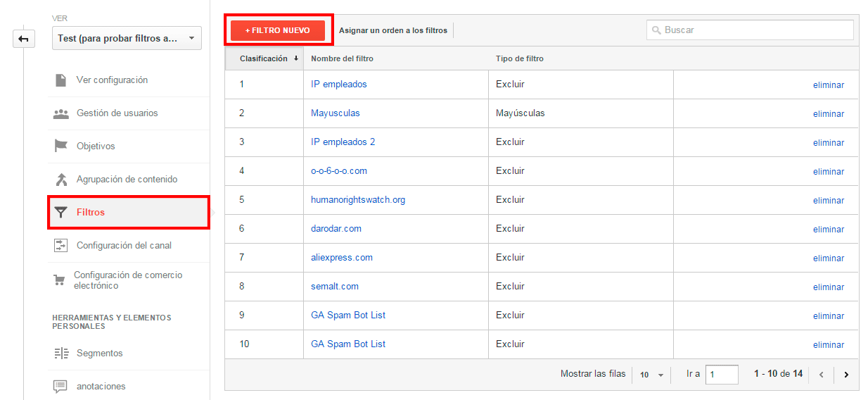Click the Objetivos flag icon
The image size is (868, 400).
coord(61,146)
